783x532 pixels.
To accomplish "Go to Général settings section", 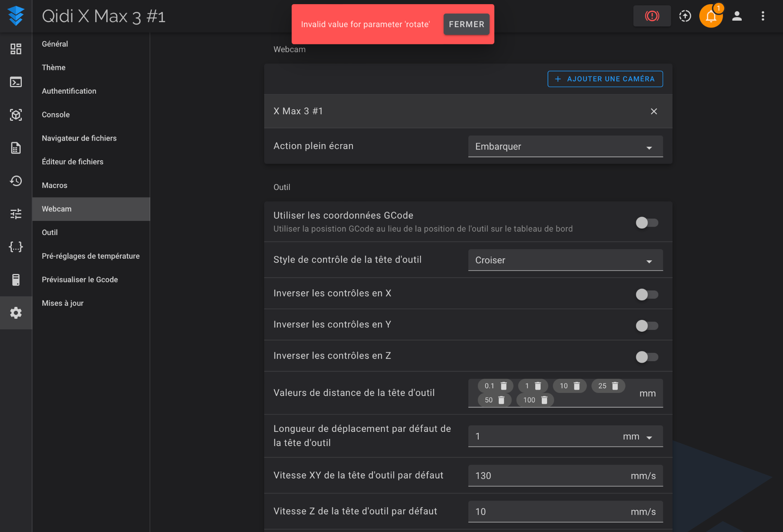I will click(91, 44).
